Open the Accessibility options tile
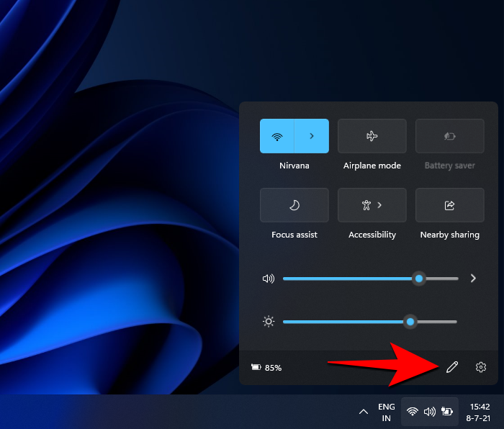Screen dimensions: 504x429 tap(372, 205)
